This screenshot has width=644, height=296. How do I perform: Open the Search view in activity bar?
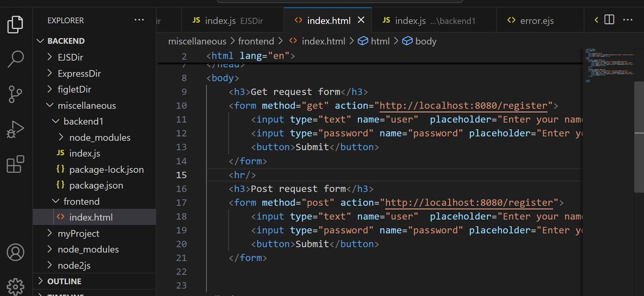click(16, 59)
